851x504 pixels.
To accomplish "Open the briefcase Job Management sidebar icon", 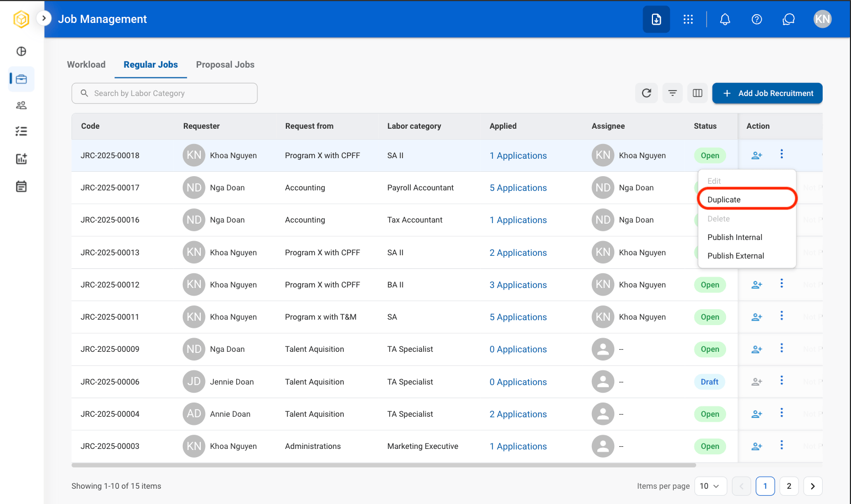I will [x=21, y=79].
